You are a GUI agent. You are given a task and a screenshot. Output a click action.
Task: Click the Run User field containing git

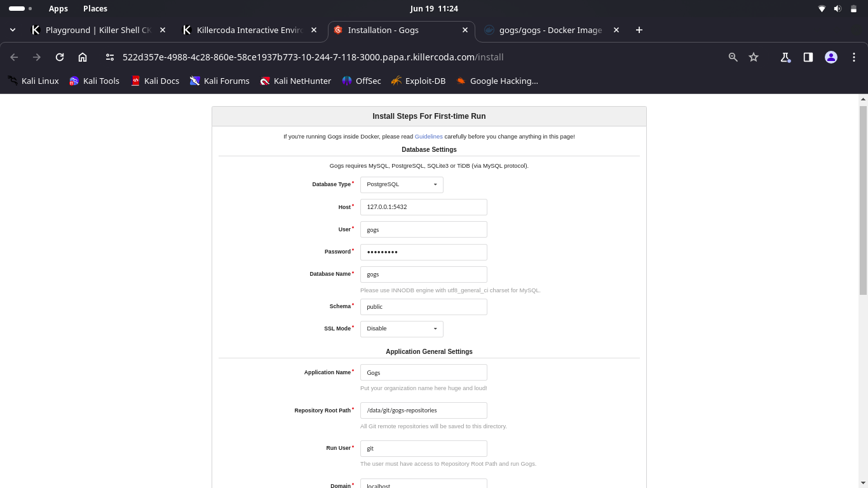coord(424,449)
